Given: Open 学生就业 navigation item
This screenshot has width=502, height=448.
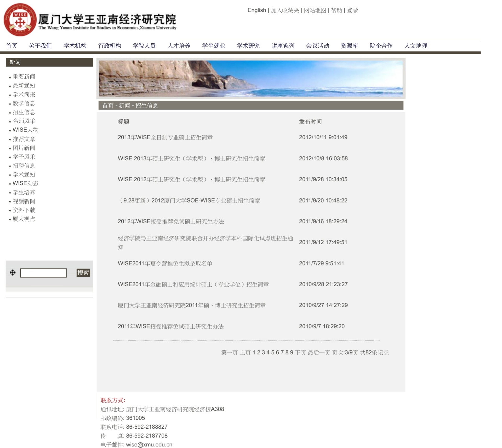Looking at the screenshot, I should (214, 46).
